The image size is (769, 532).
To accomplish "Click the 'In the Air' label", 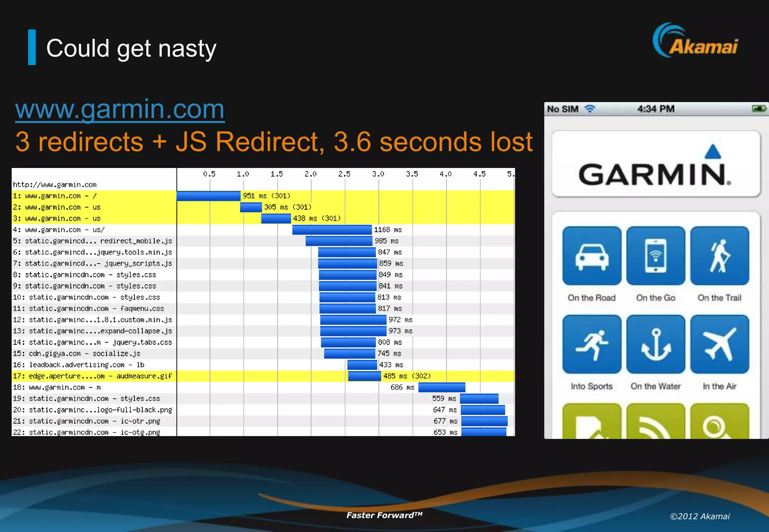I will 719,386.
